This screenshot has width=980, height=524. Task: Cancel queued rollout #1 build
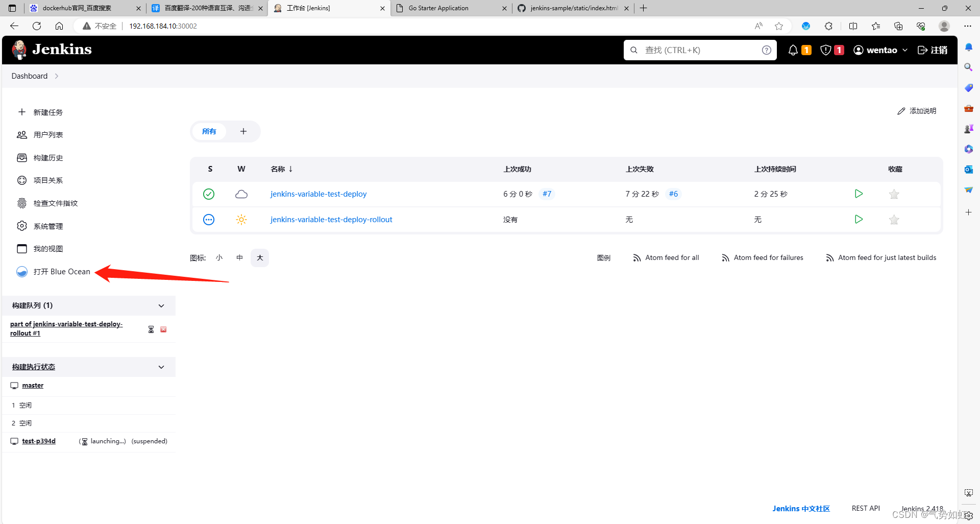point(163,329)
